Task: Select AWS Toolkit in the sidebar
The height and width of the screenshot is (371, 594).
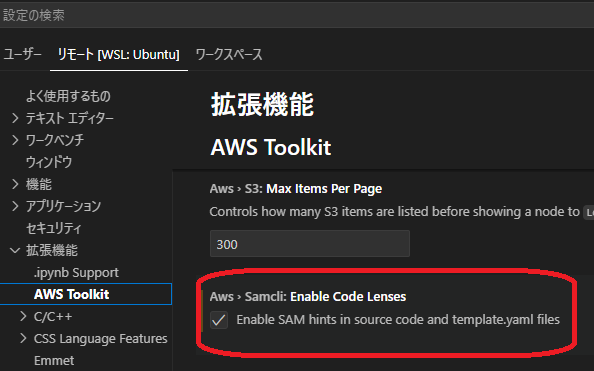Action: click(86, 294)
